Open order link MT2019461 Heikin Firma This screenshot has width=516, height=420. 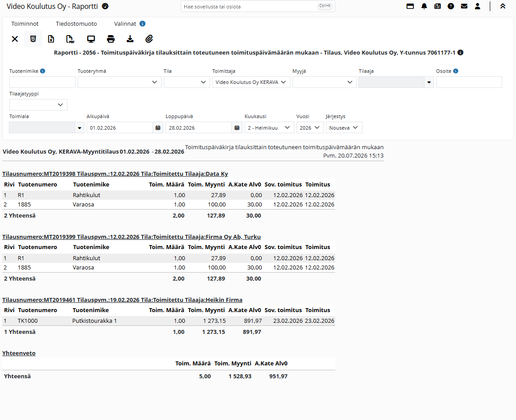(123, 300)
